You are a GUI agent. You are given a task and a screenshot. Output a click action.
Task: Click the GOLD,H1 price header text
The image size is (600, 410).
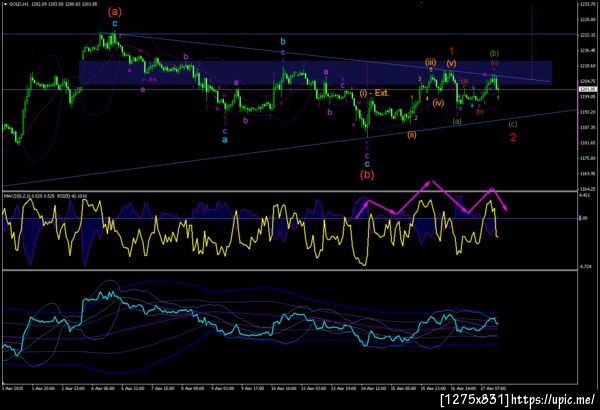53,4
